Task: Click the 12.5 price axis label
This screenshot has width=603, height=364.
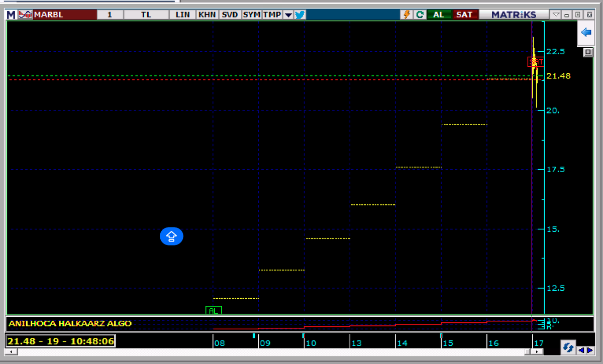Action: pyautogui.click(x=555, y=288)
